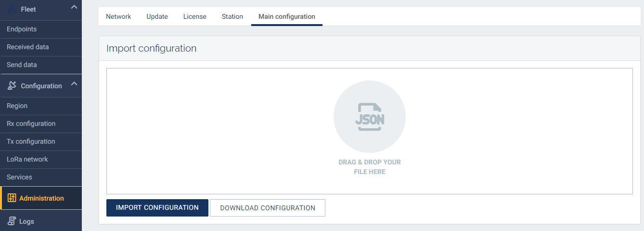Collapse the Configuration section chevron
The width and height of the screenshot is (644, 231).
click(x=74, y=84)
